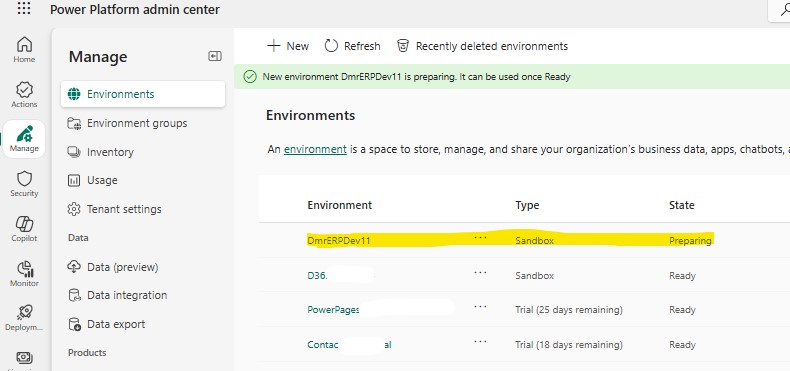Sort by Environment column header

pos(340,205)
